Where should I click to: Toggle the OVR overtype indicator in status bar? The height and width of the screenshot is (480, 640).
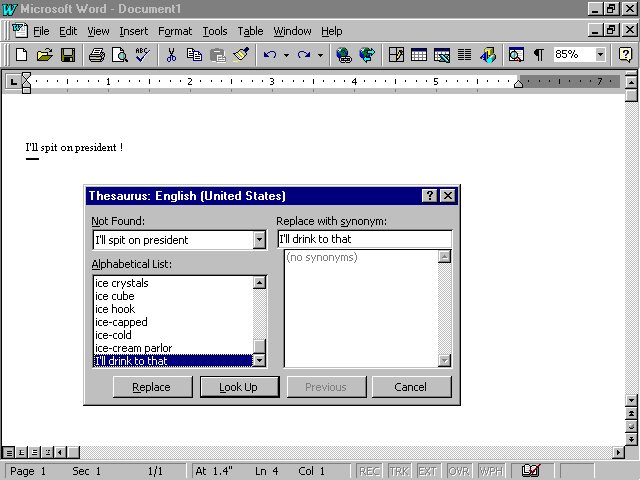459,471
